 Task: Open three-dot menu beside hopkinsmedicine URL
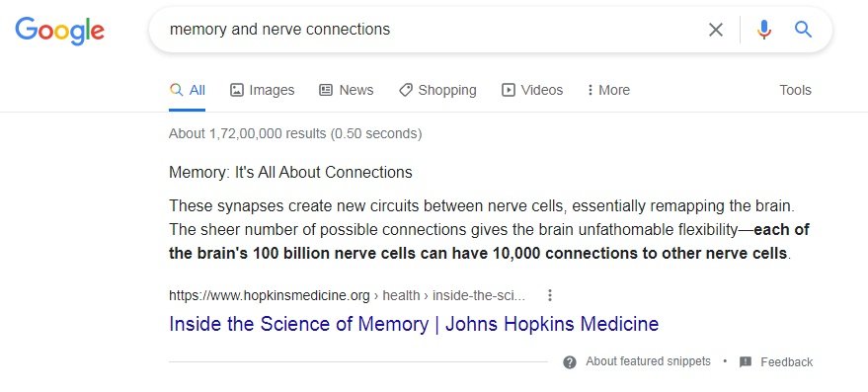(550, 295)
